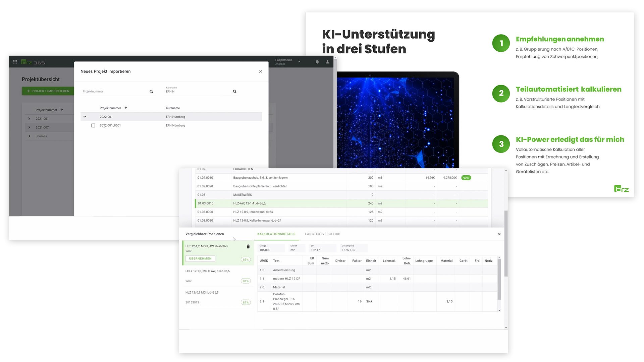Delete comparable position HLz 12-1,2 trash icon

point(248,246)
